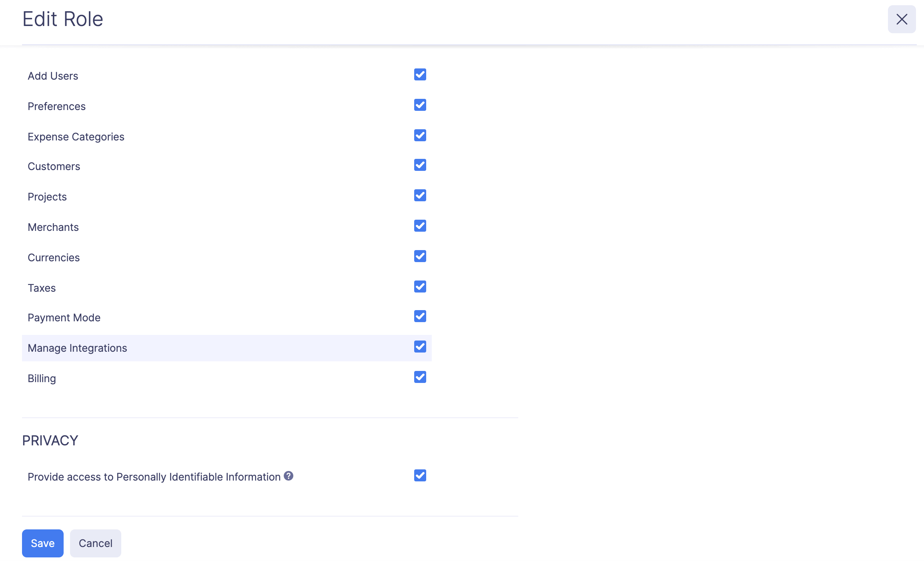
Task: Close the Edit Role dialog
Action: point(902,19)
